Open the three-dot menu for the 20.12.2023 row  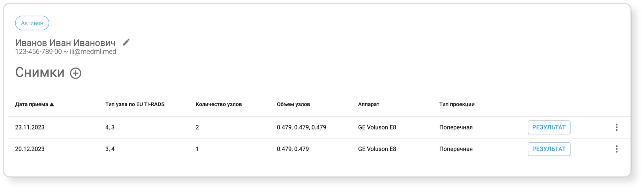tap(616, 149)
